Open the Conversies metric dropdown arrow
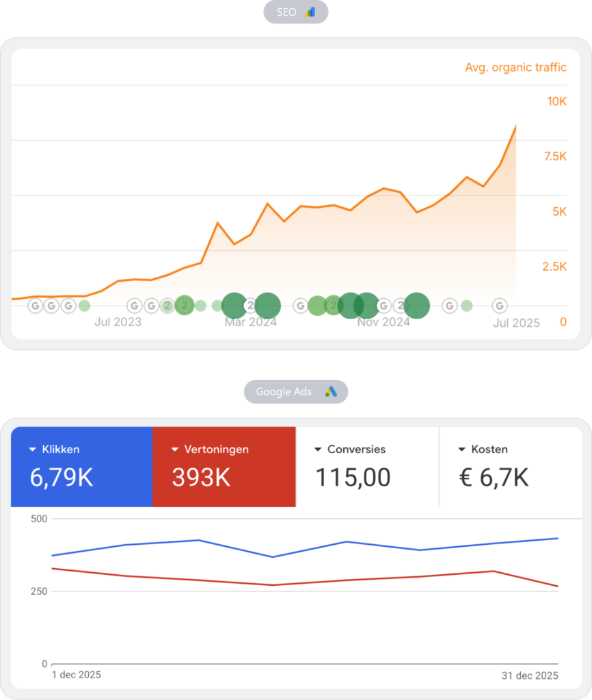Screen dimensions: 592x700 [318, 450]
